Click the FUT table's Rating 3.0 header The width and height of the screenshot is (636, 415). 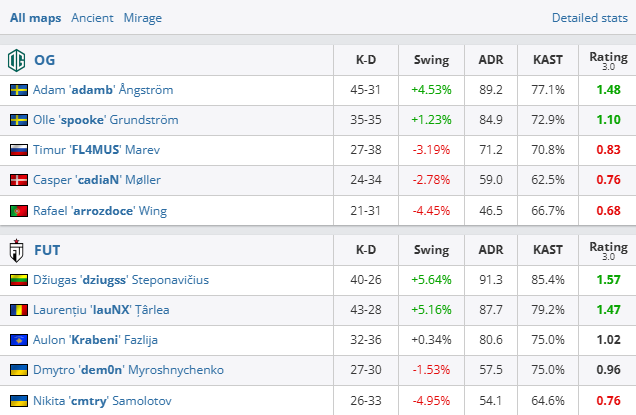(x=608, y=250)
